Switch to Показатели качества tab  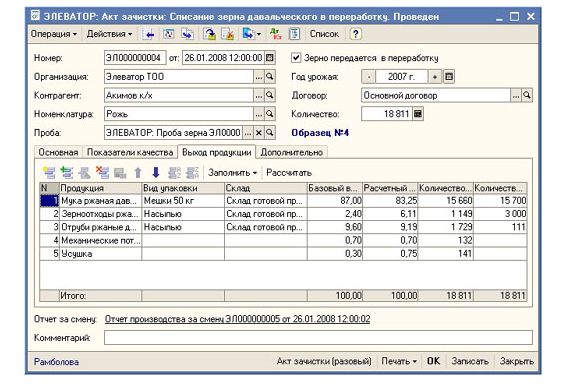(130, 152)
